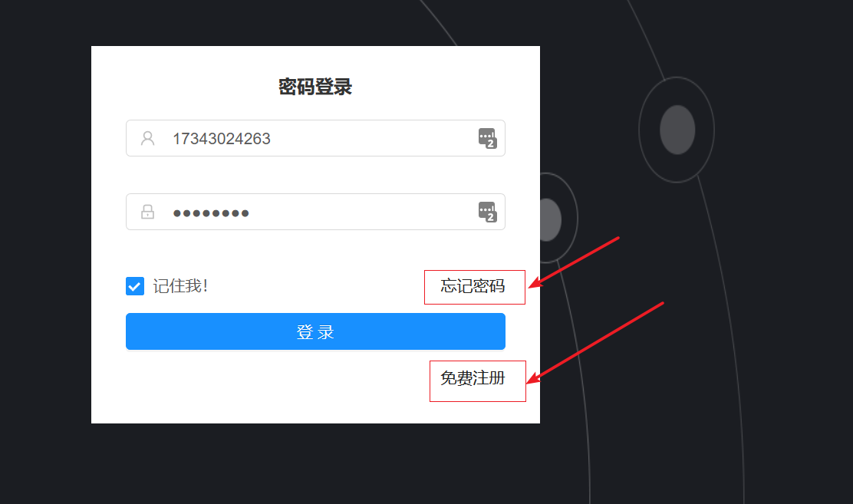853x504 pixels.
Task: Click the padlock icon in password field
Action: point(147,212)
